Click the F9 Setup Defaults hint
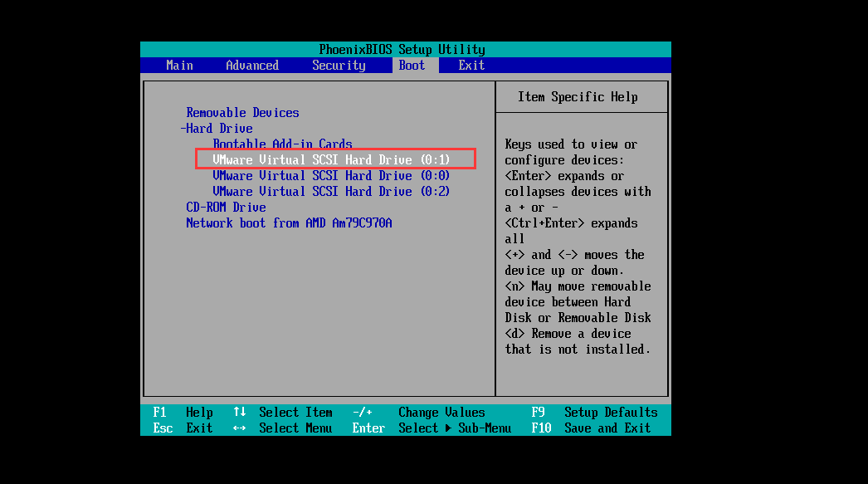This screenshot has width=868, height=484. tap(594, 413)
